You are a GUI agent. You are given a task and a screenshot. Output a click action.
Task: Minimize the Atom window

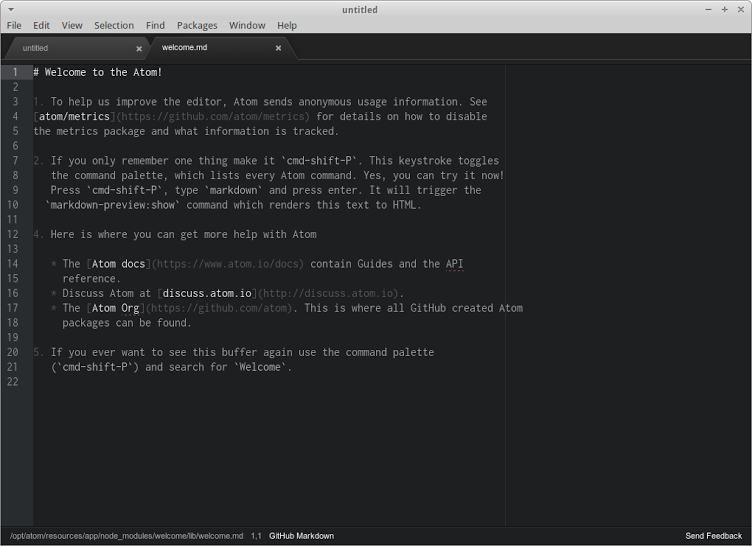point(708,10)
